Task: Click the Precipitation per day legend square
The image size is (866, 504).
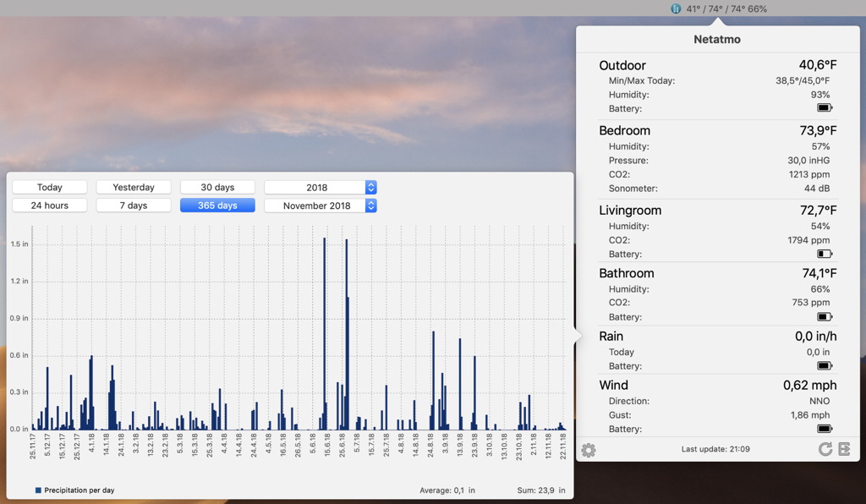Action: point(38,490)
